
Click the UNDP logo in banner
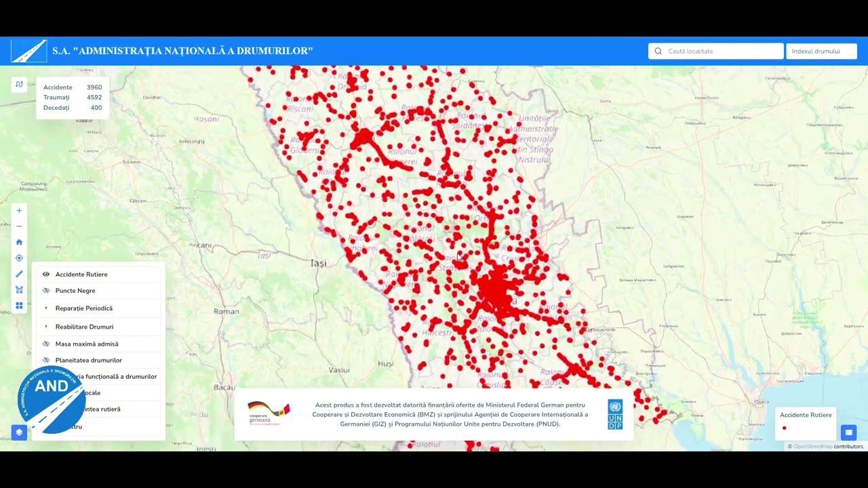615,414
